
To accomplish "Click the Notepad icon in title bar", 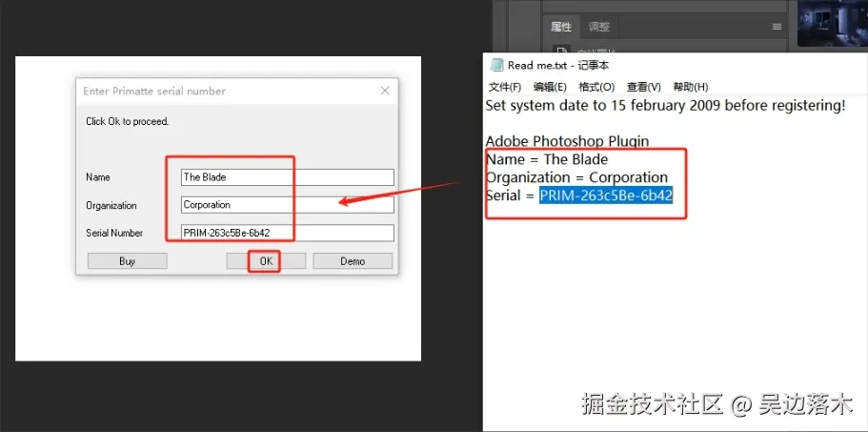I will point(496,65).
